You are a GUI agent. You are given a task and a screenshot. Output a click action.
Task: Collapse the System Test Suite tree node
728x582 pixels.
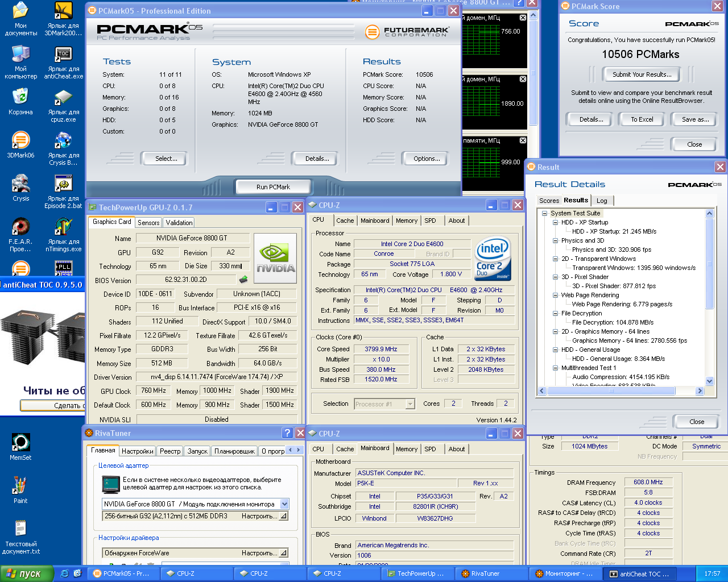pyautogui.click(x=544, y=213)
